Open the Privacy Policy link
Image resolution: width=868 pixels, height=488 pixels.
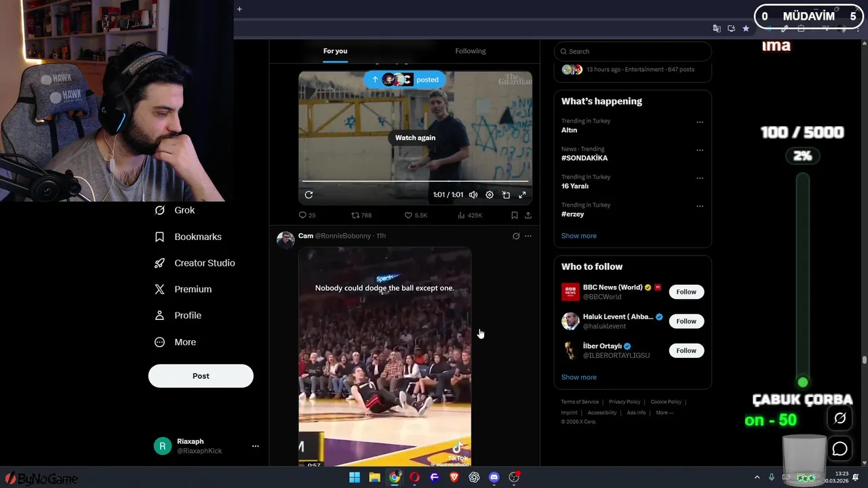pyautogui.click(x=625, y=402)
